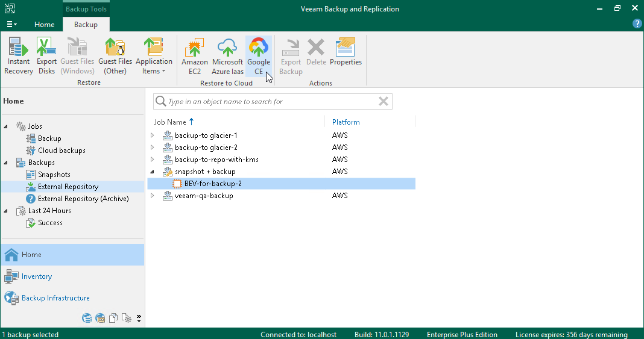644x339 pixels.
Task: Collapse the Last 24 Hours node
Action: (6, 211)
